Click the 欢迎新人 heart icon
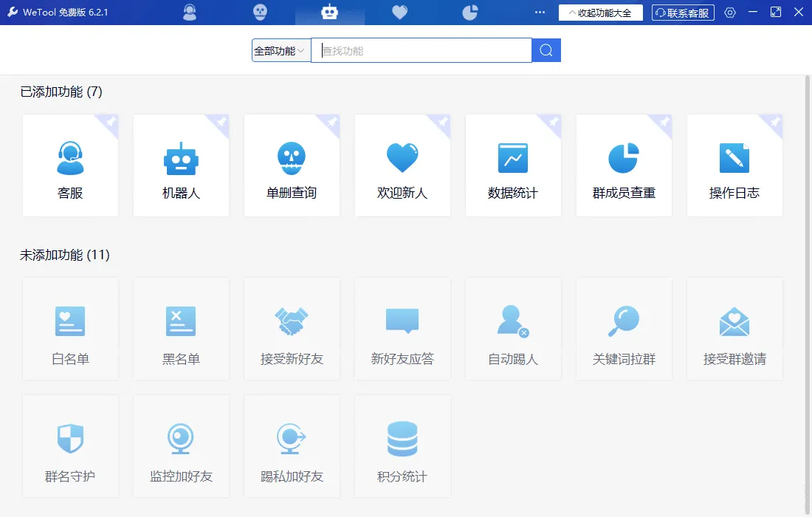The image size is (812, 517). click(402, 164)
